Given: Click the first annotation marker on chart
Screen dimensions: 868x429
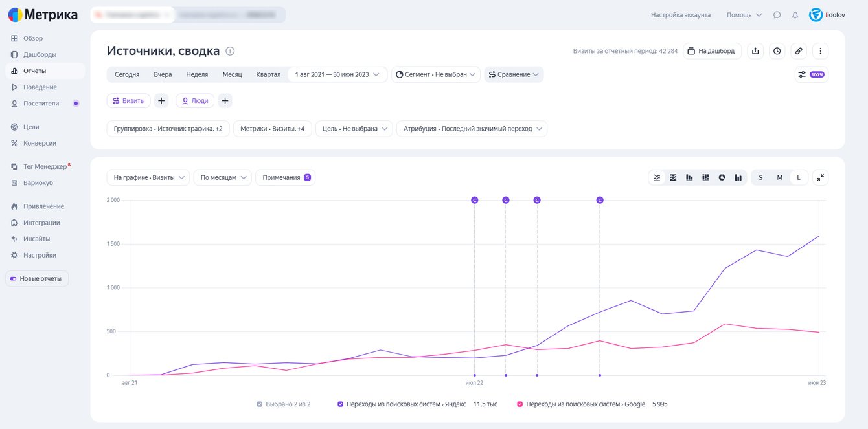Looking at the screenshot, I should [x=474, y=200].
